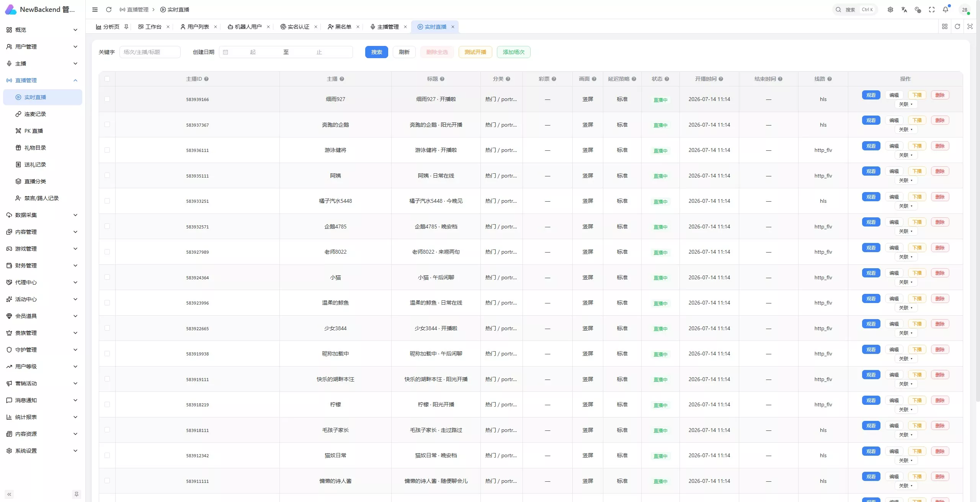Open the settings gear icon in the header
This screenshot has width=980, height=502.
pyautogui.click(x=890, y=10)
